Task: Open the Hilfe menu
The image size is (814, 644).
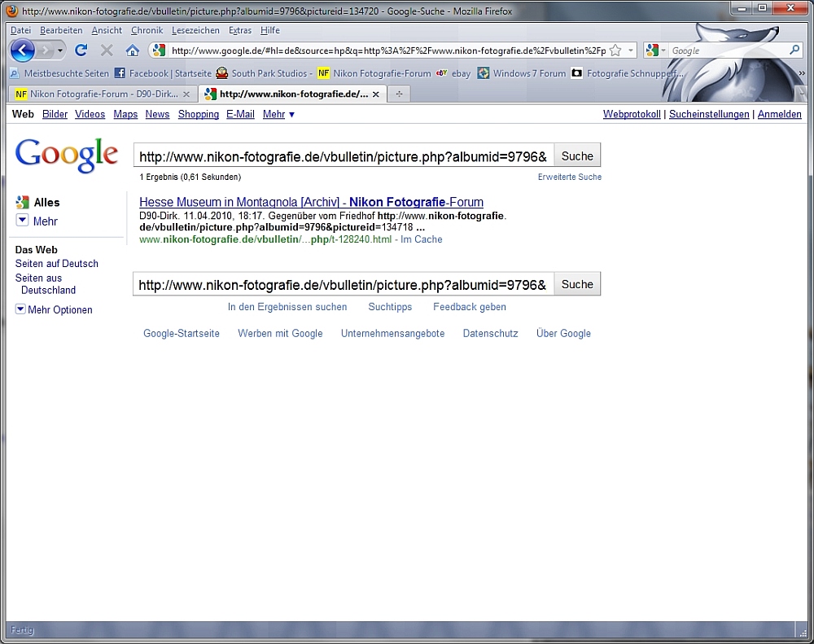Action: (270, 30)
